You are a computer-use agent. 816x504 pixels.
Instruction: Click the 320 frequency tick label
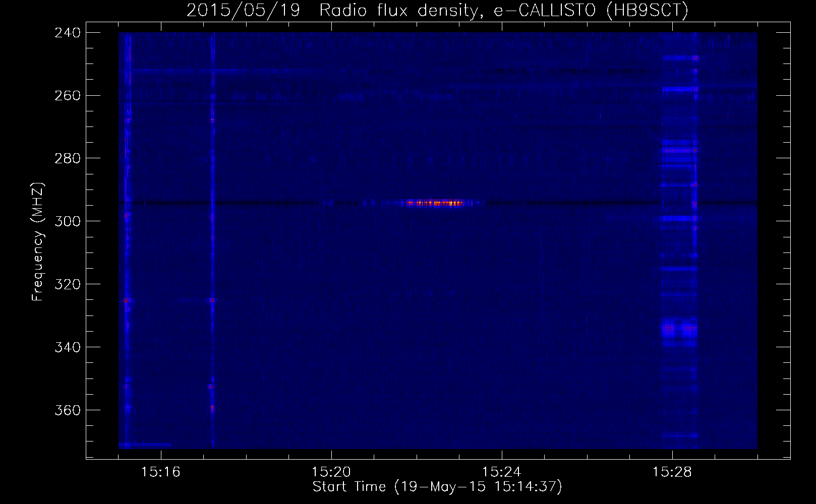pos(68,285)
